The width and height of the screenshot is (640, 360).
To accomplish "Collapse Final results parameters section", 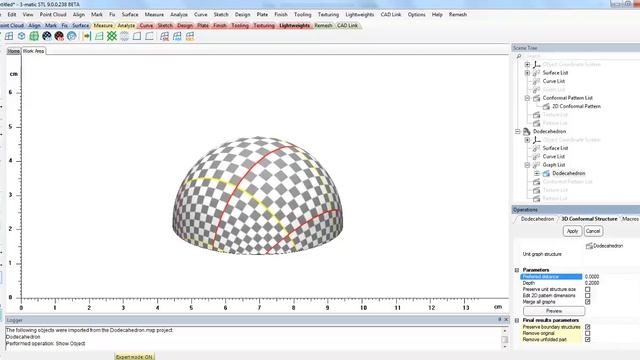I will pyautogui.click(x=517, y=320).
